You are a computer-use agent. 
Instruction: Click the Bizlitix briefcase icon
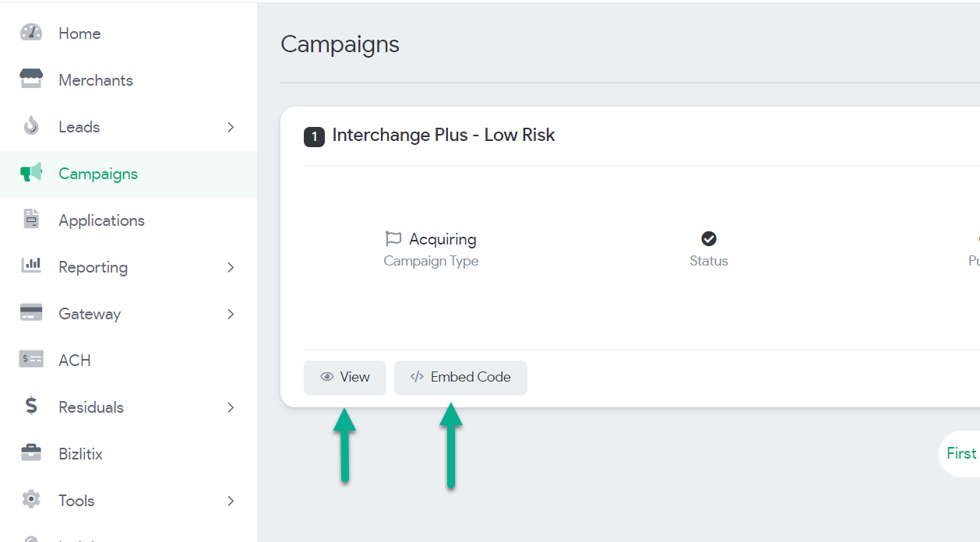[31, 453]
